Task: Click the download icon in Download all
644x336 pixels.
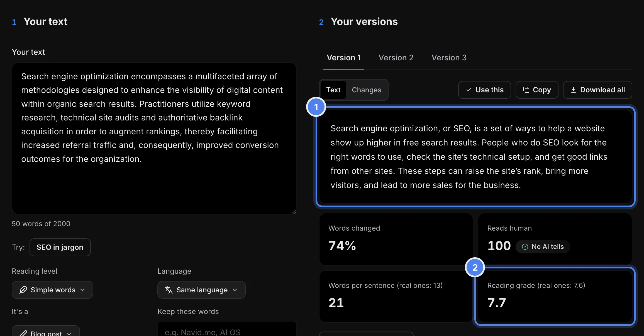Action: (573, 90)
